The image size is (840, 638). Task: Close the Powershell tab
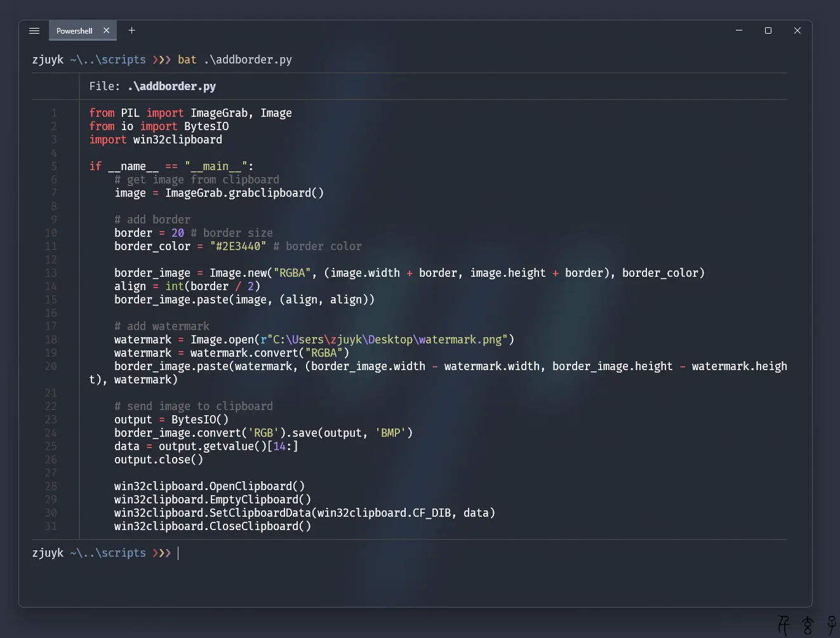coord(106,30)
